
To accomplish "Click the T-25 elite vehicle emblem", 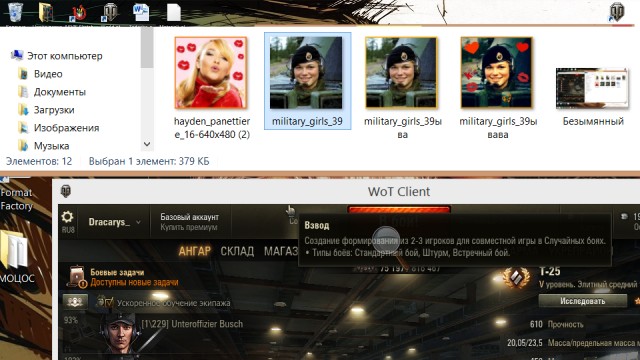I will tap(516, 277).
